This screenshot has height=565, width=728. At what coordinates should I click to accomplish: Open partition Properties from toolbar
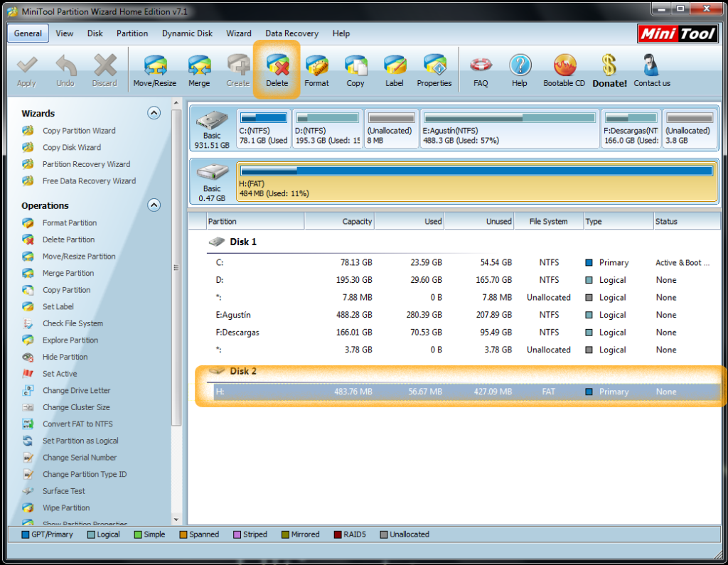click(434, 70)
